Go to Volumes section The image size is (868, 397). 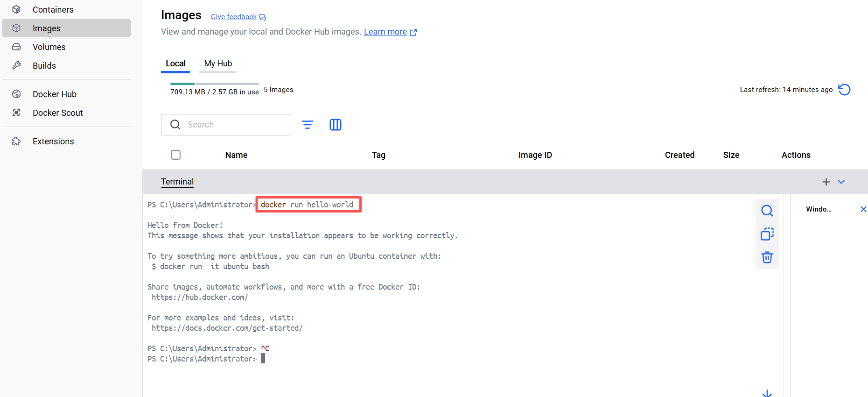66,47
